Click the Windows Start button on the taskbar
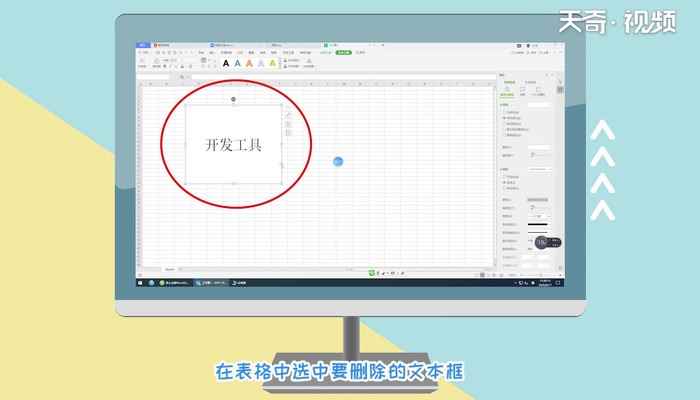 (x=140, y=283)
